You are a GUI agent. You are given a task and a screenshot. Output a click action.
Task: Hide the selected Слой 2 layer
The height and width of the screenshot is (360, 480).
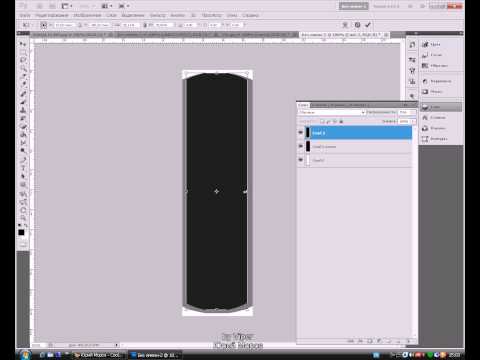(x=300, y=133)
